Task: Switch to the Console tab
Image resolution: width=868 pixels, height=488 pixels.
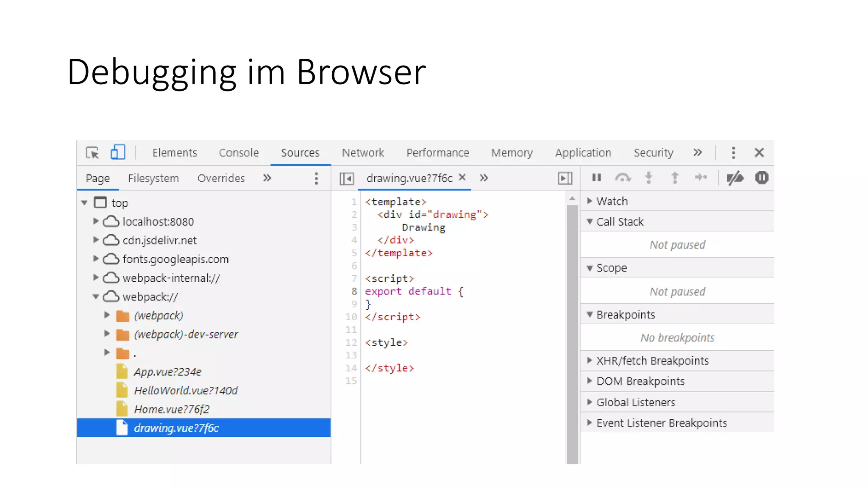Action: coord(239,152)
